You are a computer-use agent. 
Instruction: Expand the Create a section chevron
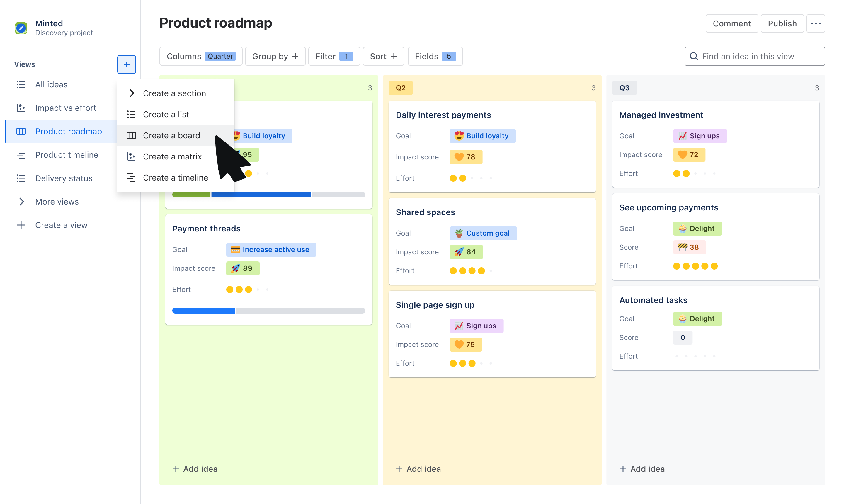click(131, 93)
